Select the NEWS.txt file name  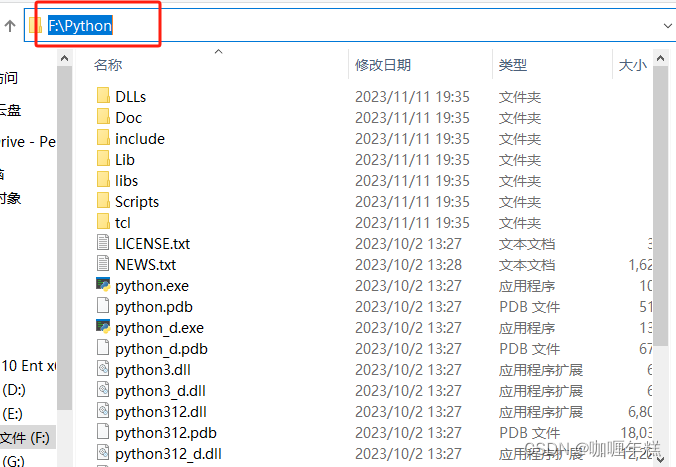[145, 265]
